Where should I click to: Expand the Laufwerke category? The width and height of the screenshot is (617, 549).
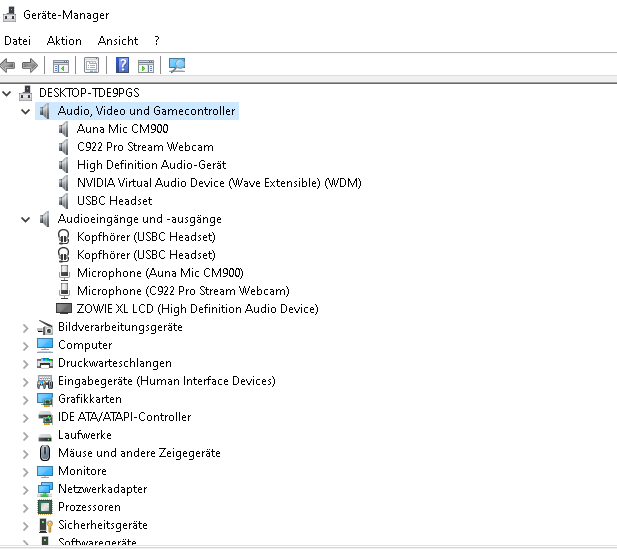coord(26,436)
